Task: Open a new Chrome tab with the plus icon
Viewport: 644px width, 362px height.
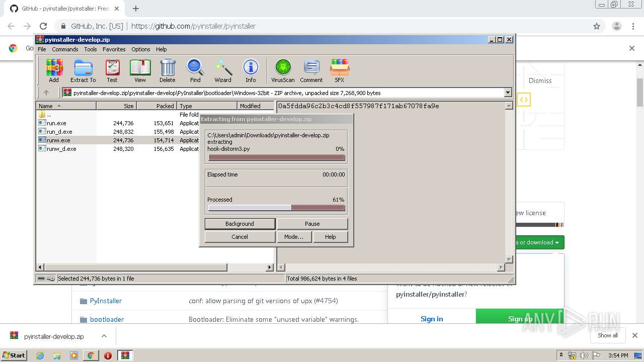Action: 136,9
